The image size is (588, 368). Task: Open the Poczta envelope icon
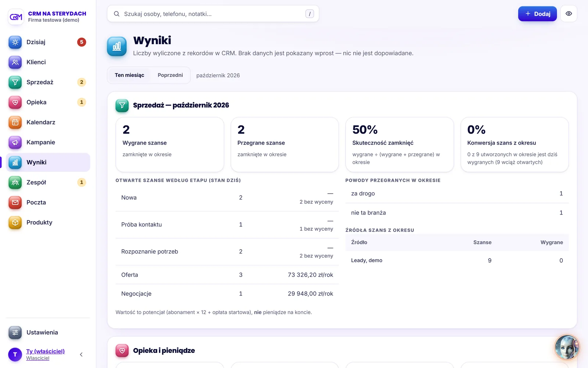[15, 202]
